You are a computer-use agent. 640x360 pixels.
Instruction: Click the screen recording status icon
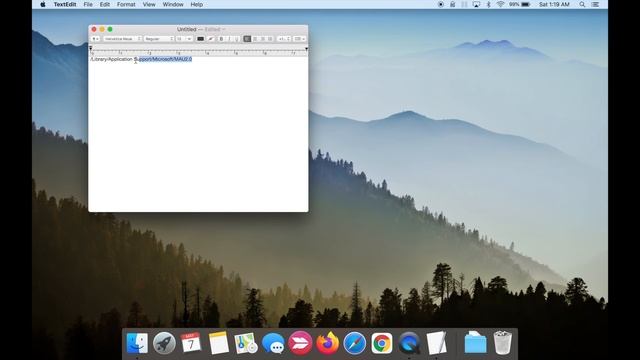click(x=441, y=4)
